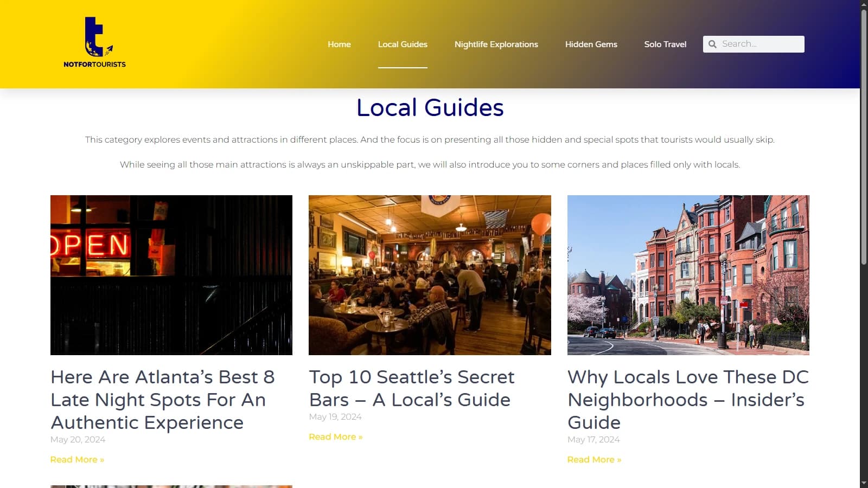
Task: Open the Home menu item
Action: coord(339,44)
